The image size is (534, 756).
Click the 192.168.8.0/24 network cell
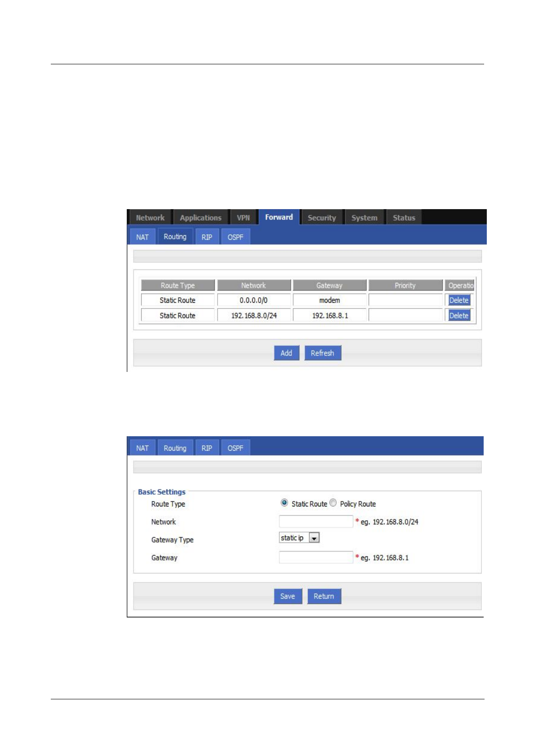(x=254, y=315)
